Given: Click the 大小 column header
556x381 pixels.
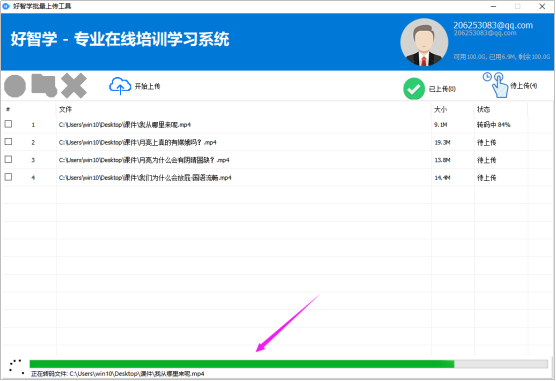Looking at the screenshot, I should tap(440, 109).
